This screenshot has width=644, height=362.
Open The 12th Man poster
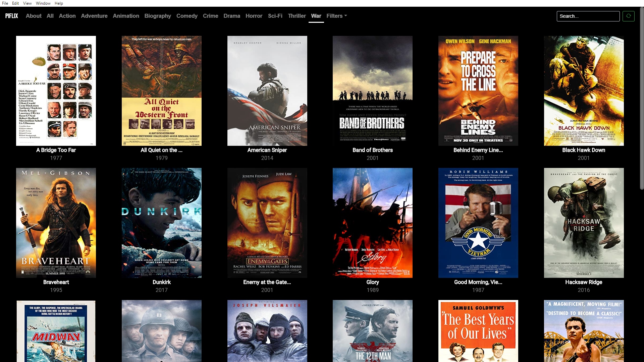pos(373,331)
